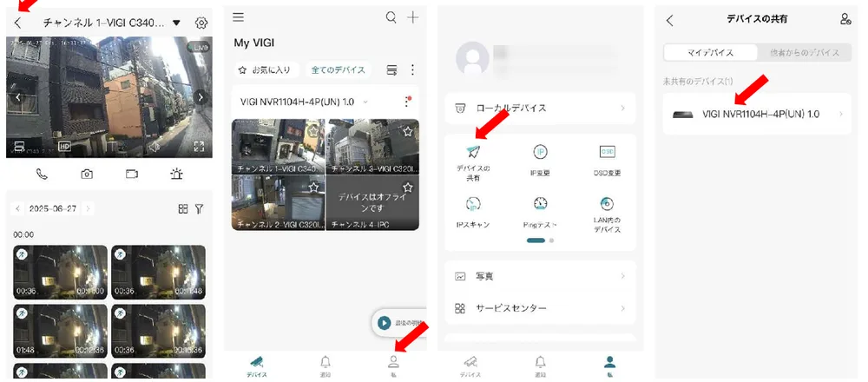Select VIGI NVR1104H-4P(UN) 1.0 to share
Viewport: 868px width, 382px height.
pos(757,114)
